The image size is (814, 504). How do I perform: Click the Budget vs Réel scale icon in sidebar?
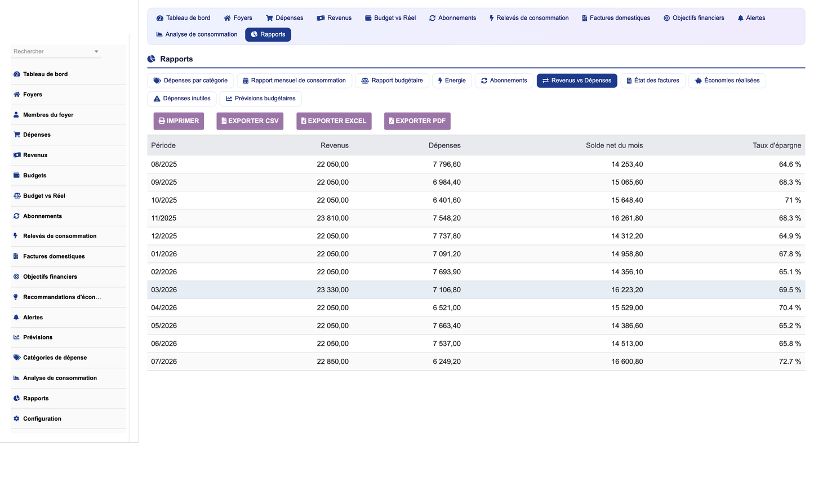(17, 196)
